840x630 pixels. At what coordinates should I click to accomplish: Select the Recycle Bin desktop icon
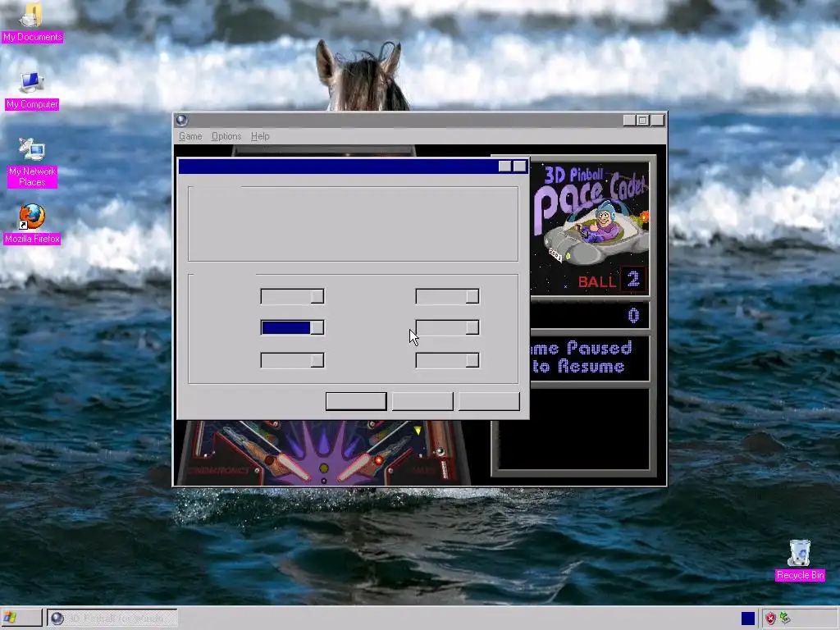coord(800,559)
